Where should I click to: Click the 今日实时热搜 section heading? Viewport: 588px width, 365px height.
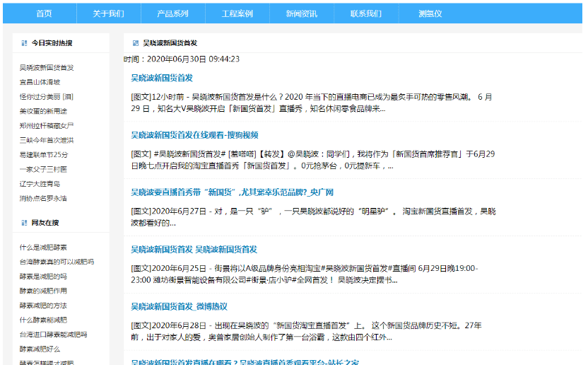[52, 43]
